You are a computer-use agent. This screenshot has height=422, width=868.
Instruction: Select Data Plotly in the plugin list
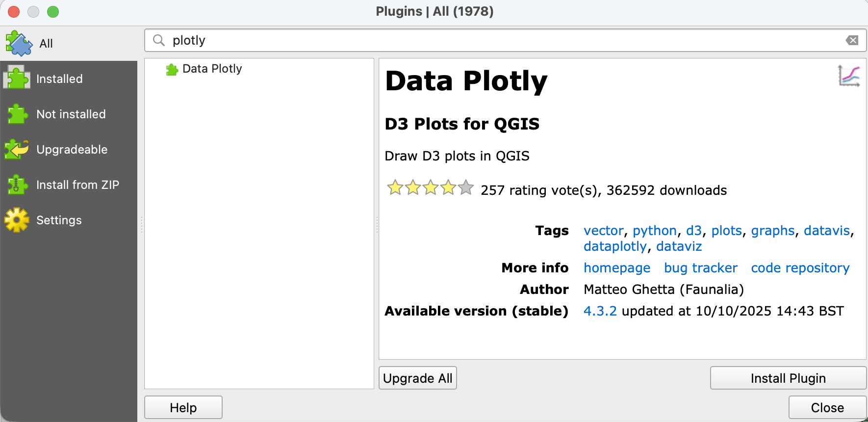(212, 69)
